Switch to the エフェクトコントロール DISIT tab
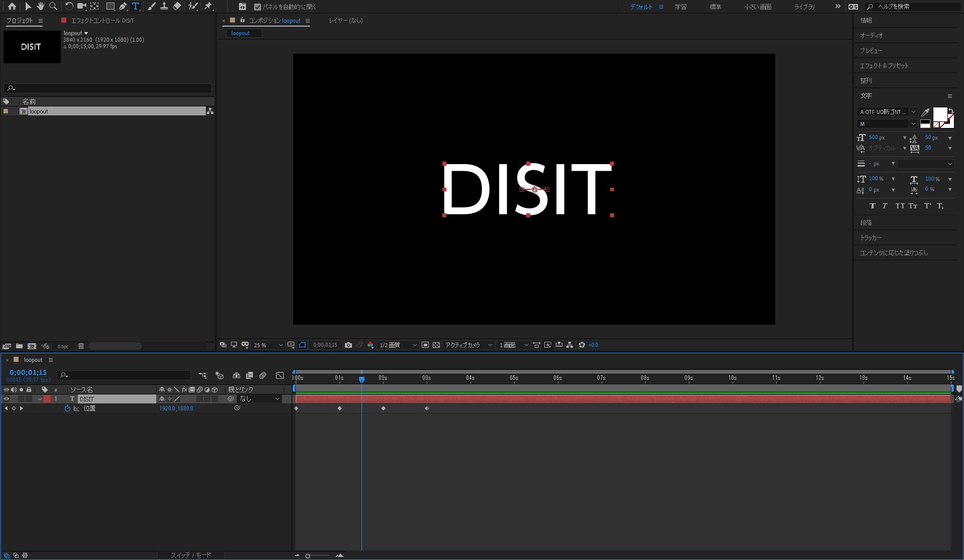 102,21
